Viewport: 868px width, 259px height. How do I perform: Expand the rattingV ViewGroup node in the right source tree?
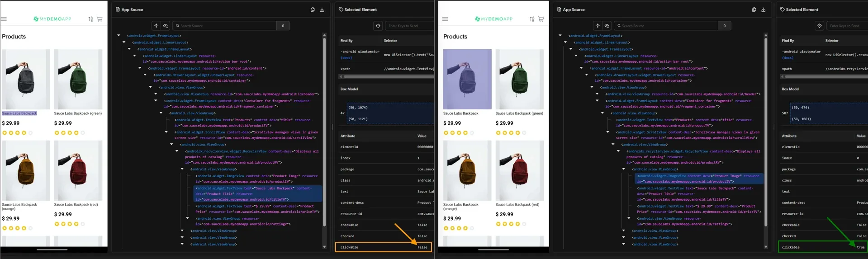(629, 218)
